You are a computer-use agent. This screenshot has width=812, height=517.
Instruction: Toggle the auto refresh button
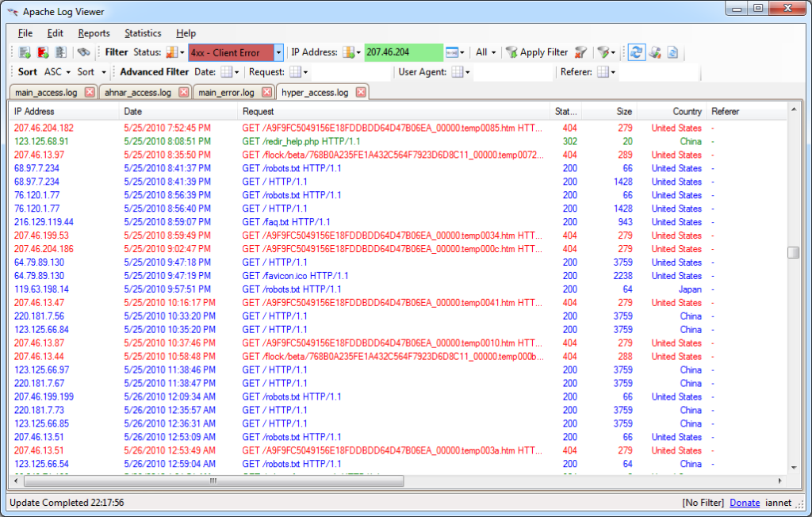[x=637, y=52]
